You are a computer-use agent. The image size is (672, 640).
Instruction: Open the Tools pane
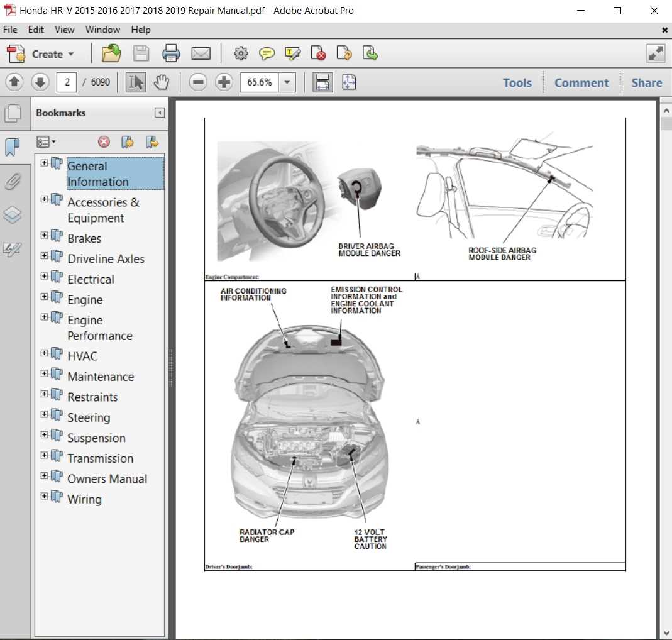coord(517,83)
